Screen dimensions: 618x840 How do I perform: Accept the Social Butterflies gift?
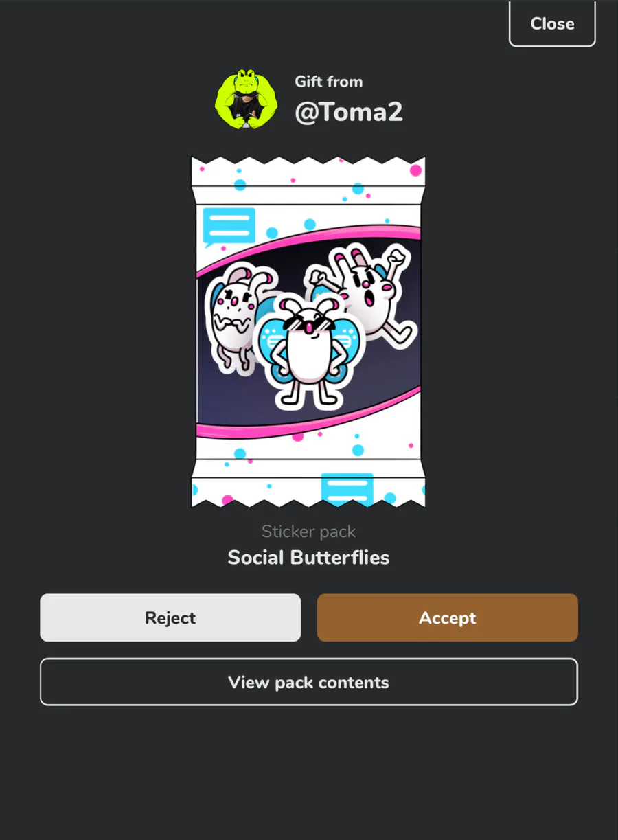tap(448, 617)
